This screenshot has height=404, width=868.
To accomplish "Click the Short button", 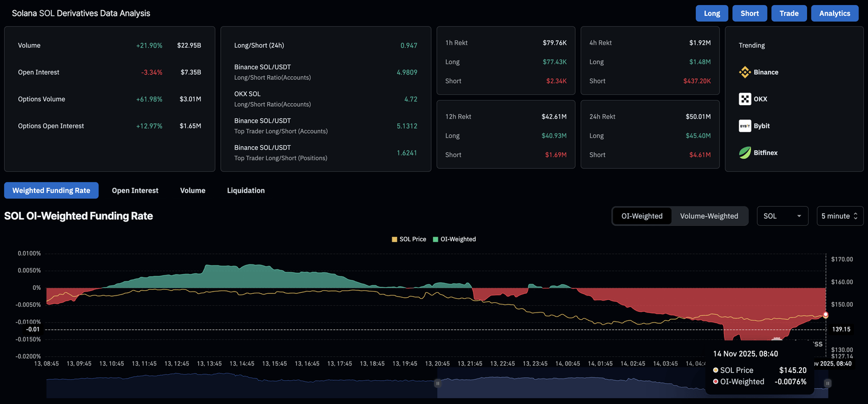I will 749,13.
